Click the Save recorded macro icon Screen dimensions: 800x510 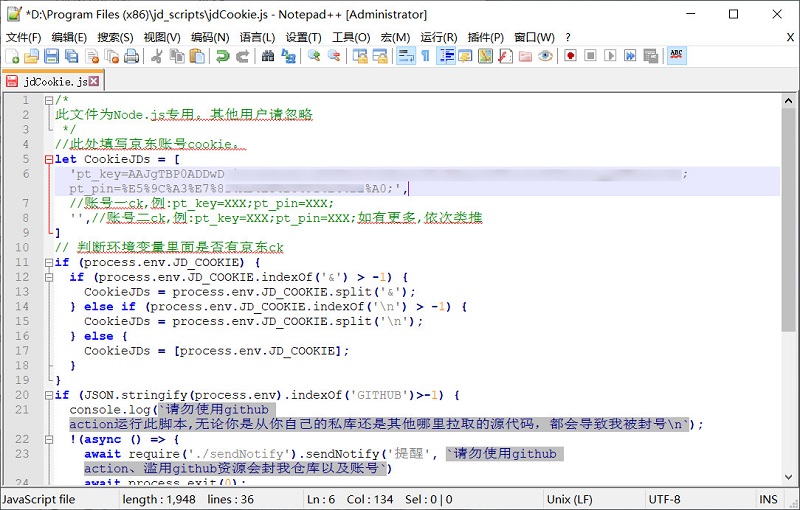pyautogui.click(x=651, y=56)
